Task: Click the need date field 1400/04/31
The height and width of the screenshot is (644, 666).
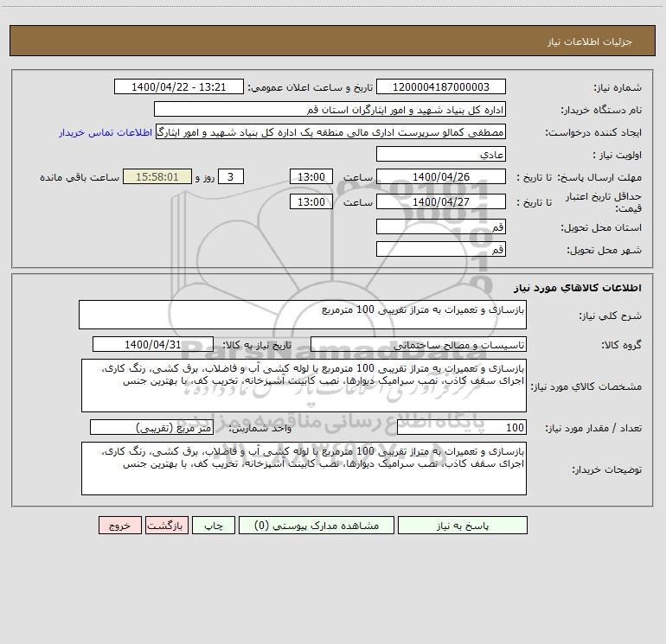Action: (x=153, y=344)
